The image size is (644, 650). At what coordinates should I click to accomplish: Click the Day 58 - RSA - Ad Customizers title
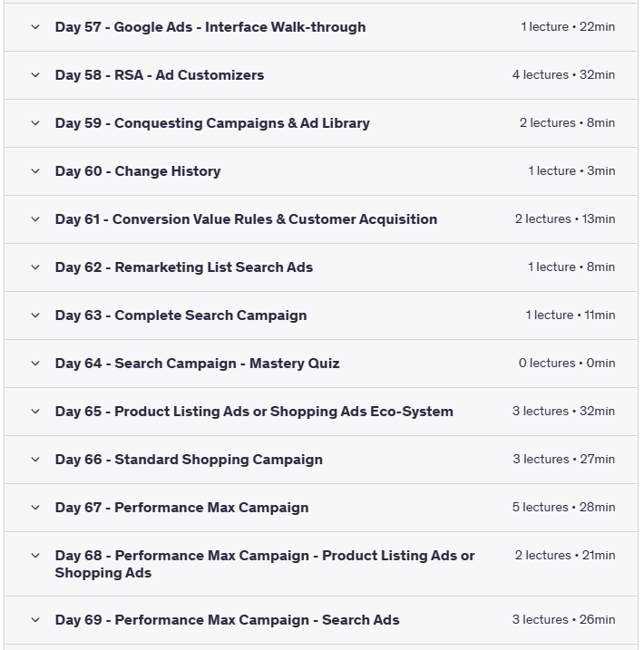pos(160,75)
